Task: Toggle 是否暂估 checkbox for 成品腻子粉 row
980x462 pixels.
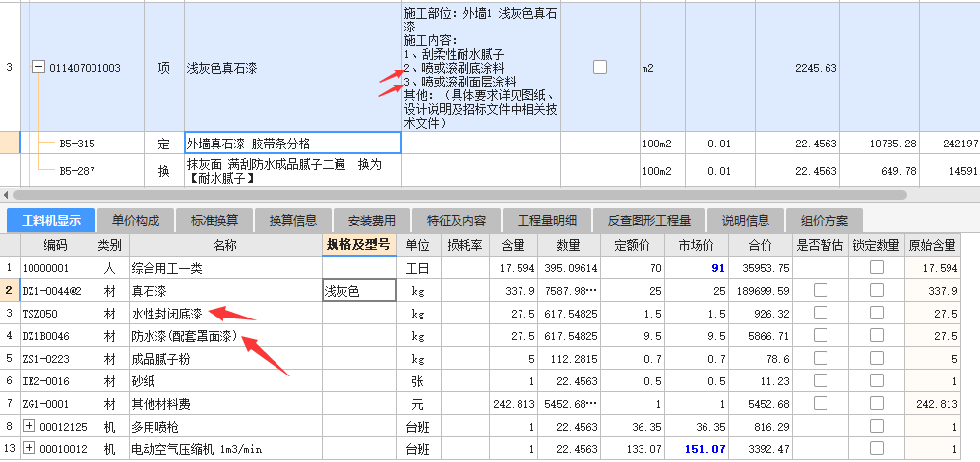Action: 820,358
